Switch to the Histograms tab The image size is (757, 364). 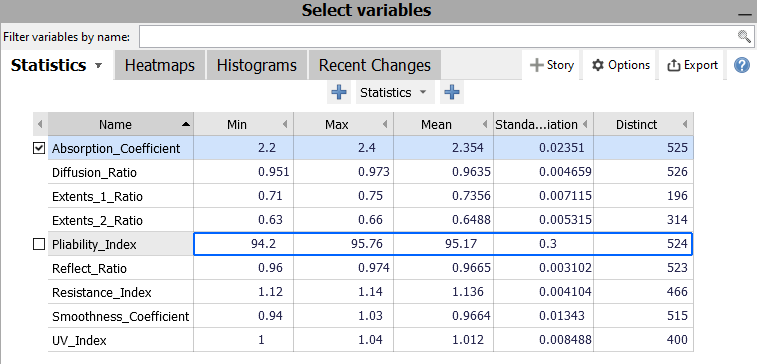coord(257,65)
